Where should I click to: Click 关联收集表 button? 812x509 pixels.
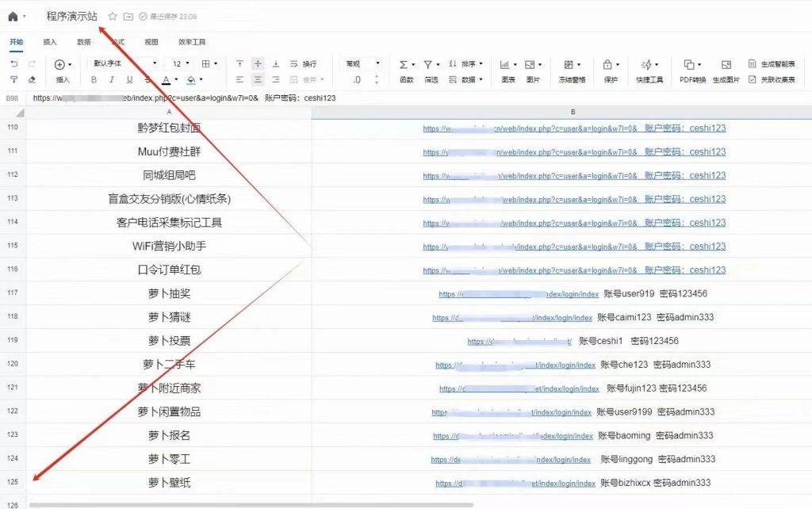[x=772, y=80]
